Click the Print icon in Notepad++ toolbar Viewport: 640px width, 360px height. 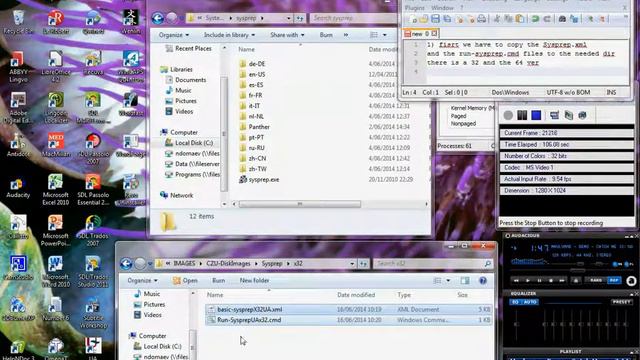pos(482,19)
